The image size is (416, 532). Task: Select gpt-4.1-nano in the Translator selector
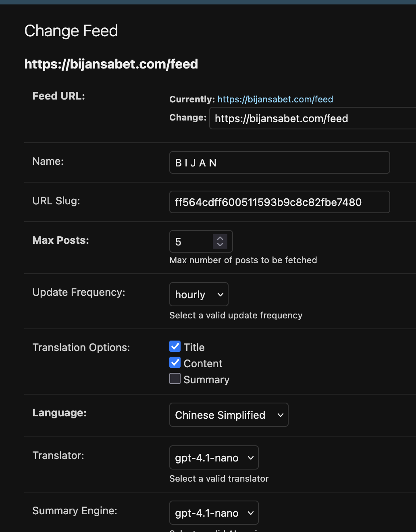[x=213, y=457]
